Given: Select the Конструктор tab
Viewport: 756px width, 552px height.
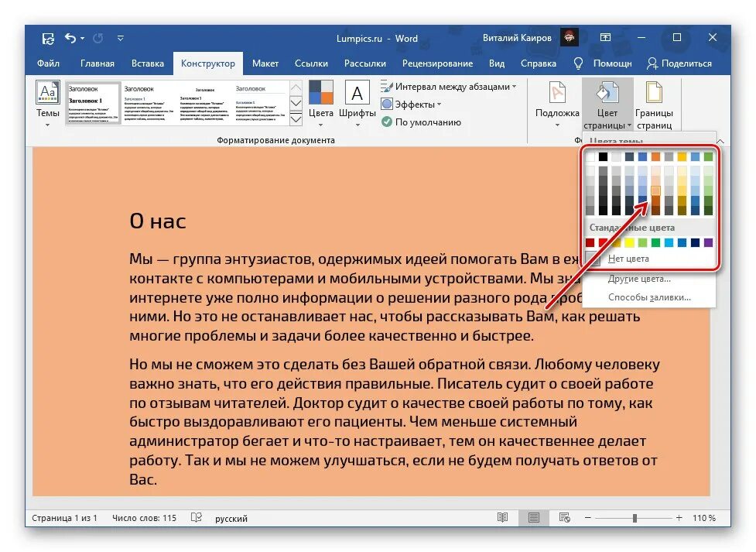Looking at the screenshot, I should pos(208,63).
